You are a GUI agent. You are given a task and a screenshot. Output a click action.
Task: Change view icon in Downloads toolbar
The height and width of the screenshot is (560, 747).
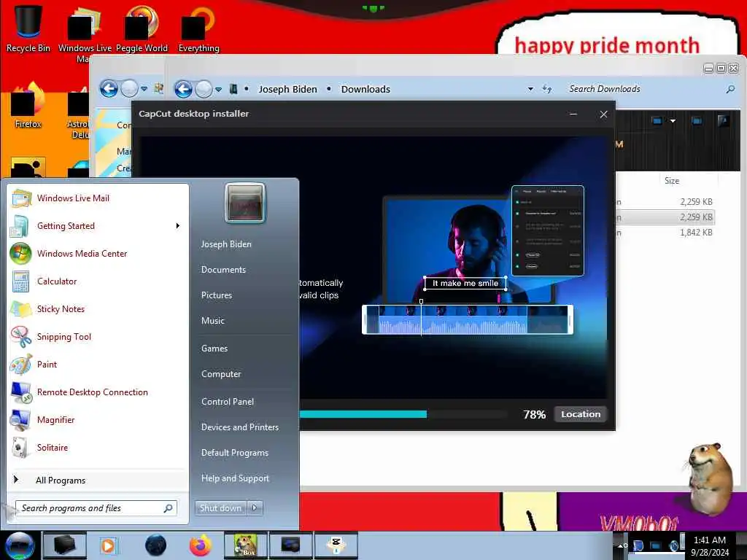point(657,121)
